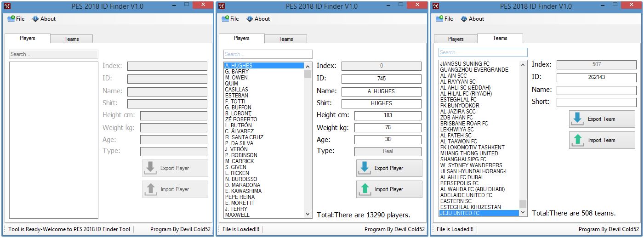Click the ID field showing 745
The width and height of the screenshot is (644, 238).
coord(381,79)
